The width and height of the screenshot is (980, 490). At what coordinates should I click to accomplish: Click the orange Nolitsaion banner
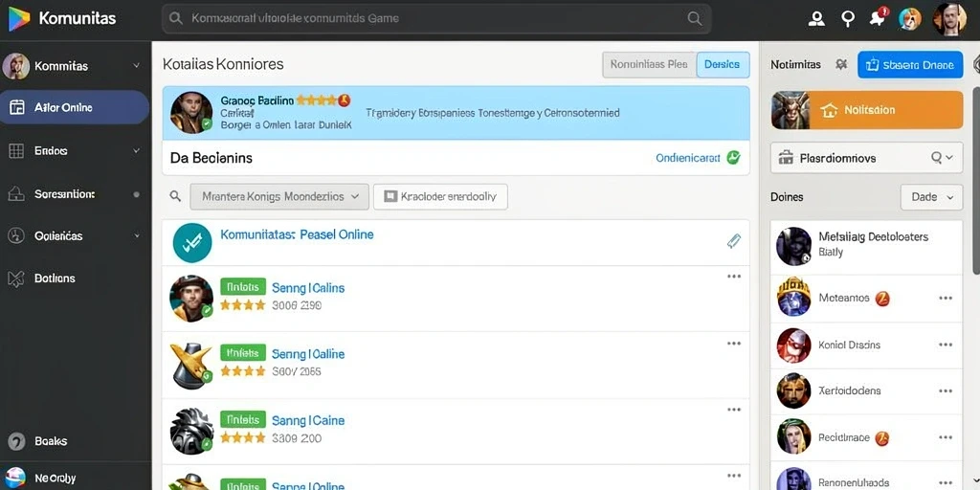click(x=867, y=110)
